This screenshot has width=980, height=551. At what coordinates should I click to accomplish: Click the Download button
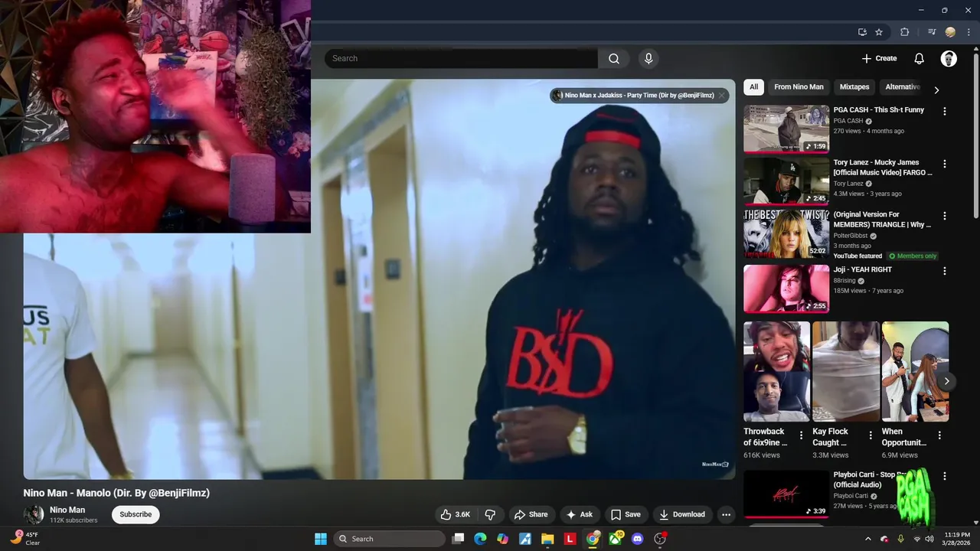(x=682, y=514)
